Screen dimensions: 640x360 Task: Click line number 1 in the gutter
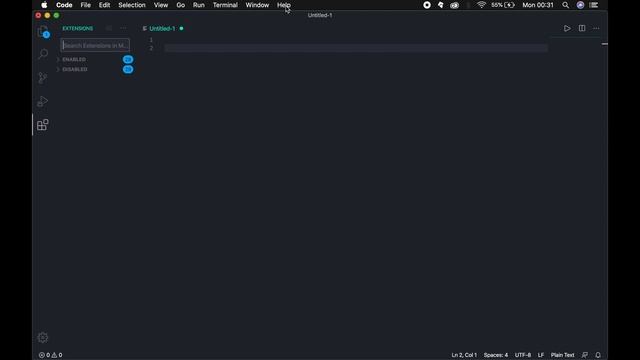pos(151,40)
